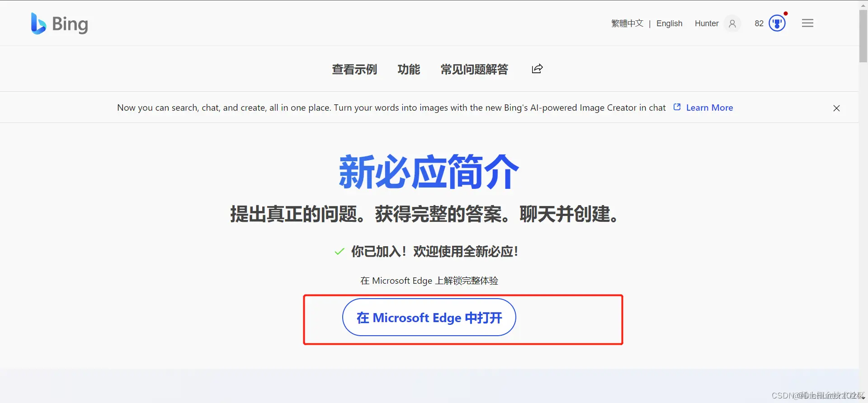Click the green checkmark icon
The height and width of the screenshot is (403, 868).
pyautogui.click(x=340, y=252)
